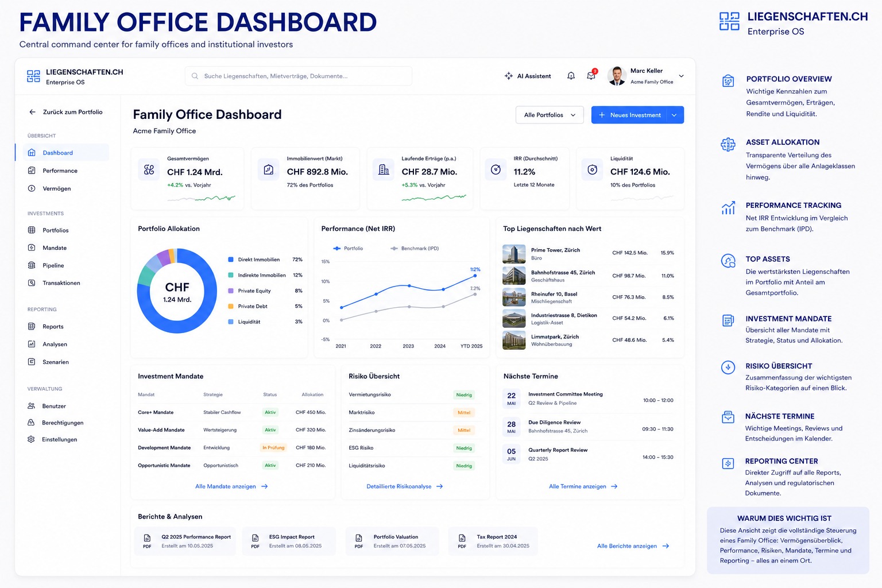Screen dimensions: 882x588
Task: Follow the Alle Mandate anzeigen link
Action: point(231,486)
